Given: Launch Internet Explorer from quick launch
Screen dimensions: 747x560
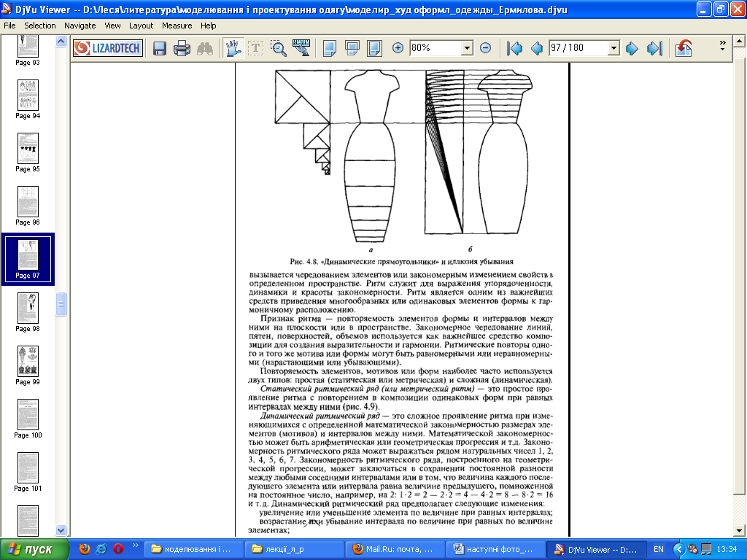Looking at the screenshot, I should (x=101, y=549).
